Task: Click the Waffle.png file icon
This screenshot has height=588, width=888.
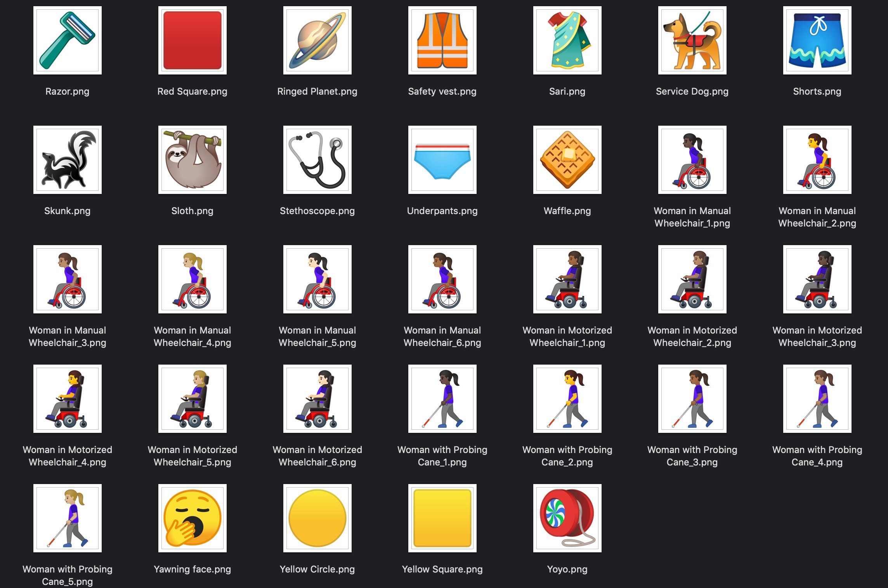Action: point(567,160)
